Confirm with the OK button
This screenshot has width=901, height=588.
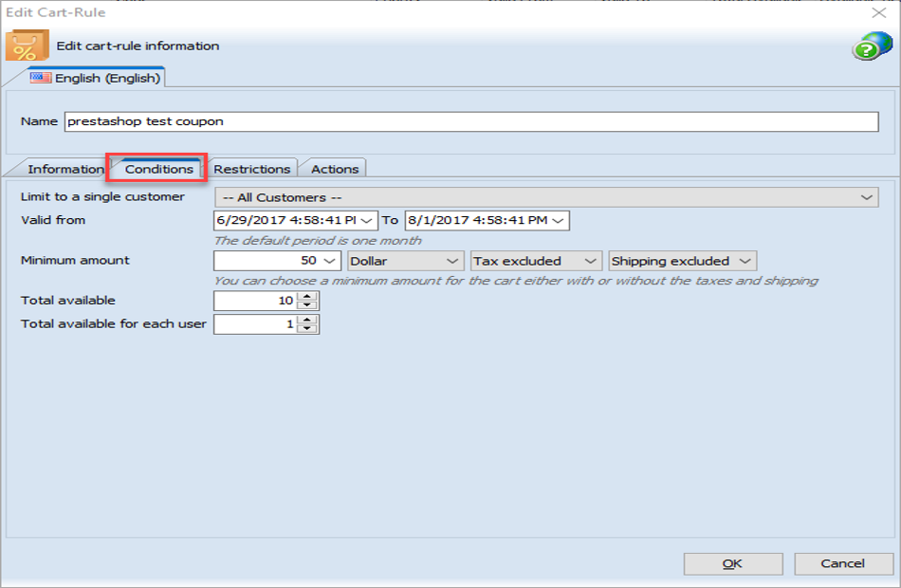pos(732,564)
